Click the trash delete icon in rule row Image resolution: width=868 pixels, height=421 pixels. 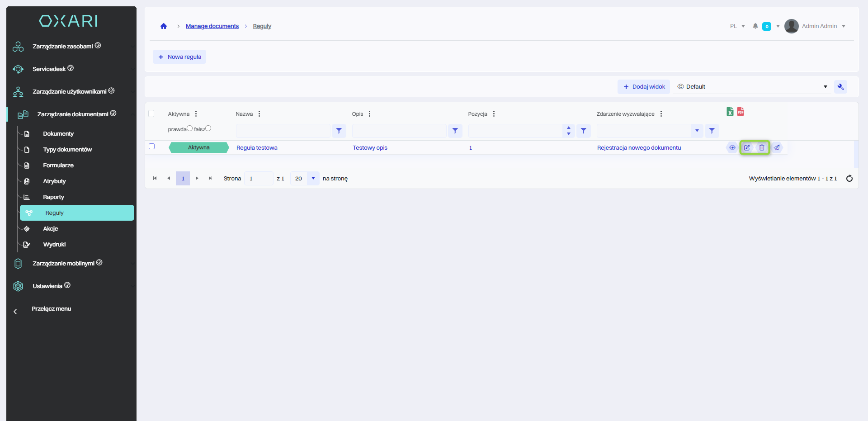tap(762, 147)
